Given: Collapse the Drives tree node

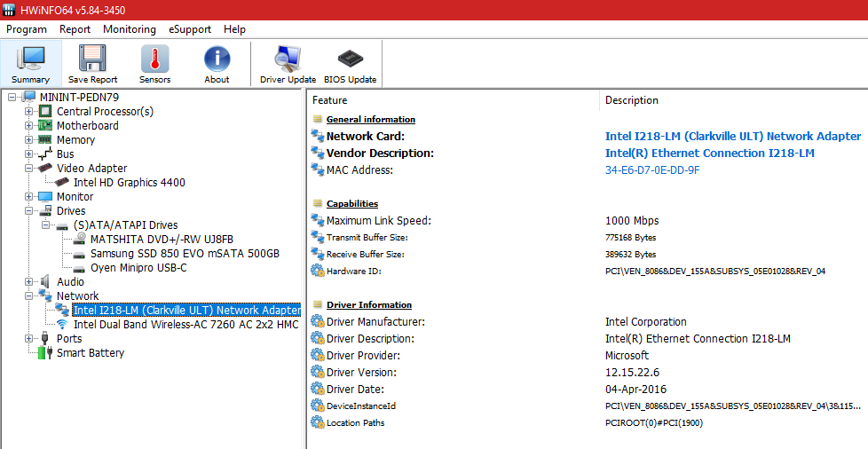Looking at the screenshot, I should click(x=28, y=211).
